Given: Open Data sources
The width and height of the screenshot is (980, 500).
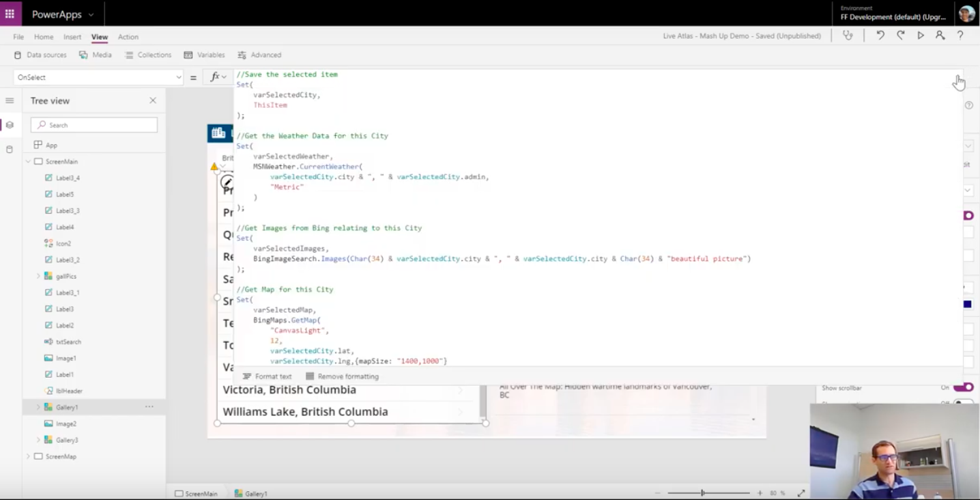Looking at the screenshot, I should 40,55.
